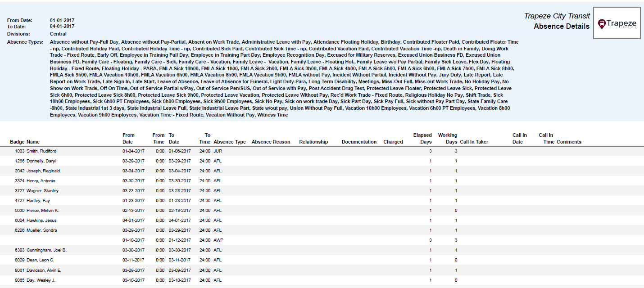The width and height of the screenshot is (644, 288).
Task: Click the AFL code for Mueller, Sondra
Action: 218,230
